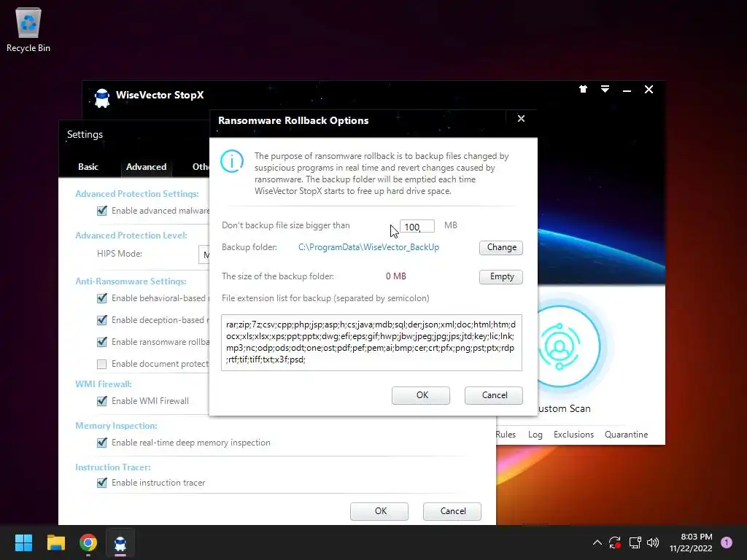The image size is (747, 560).
Task: Click Empty button for backup folder
Action: (501, 276)
